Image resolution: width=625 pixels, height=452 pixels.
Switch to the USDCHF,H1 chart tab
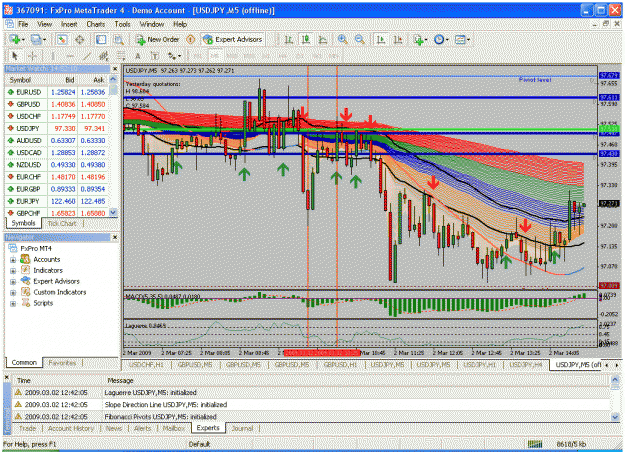tap(147, 365)
